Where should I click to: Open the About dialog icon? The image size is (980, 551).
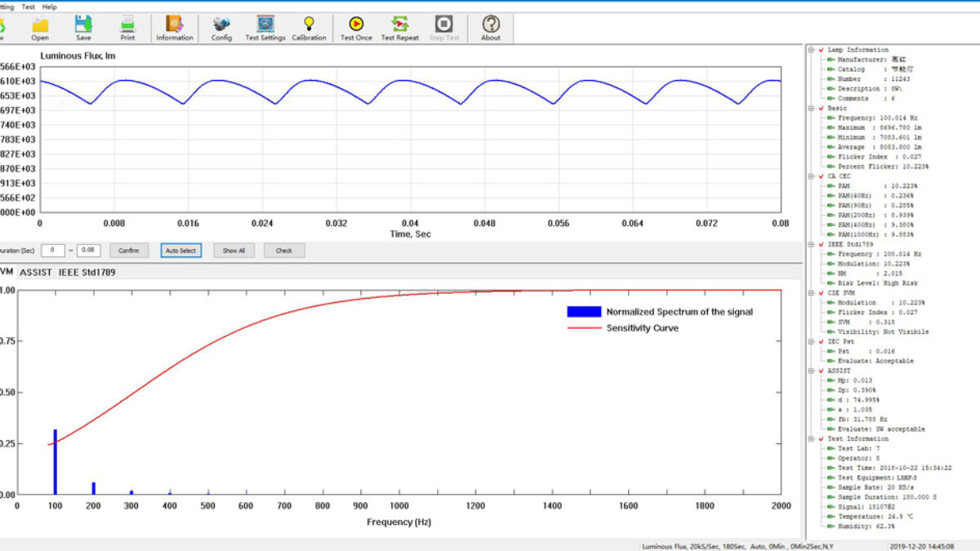click(491, 28)
